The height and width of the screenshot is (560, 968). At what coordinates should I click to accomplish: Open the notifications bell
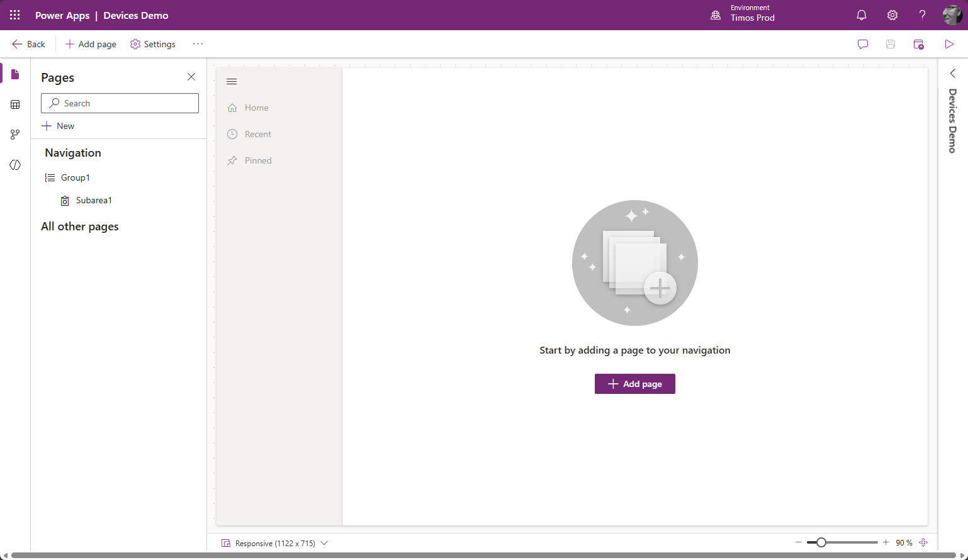(862, 15)
